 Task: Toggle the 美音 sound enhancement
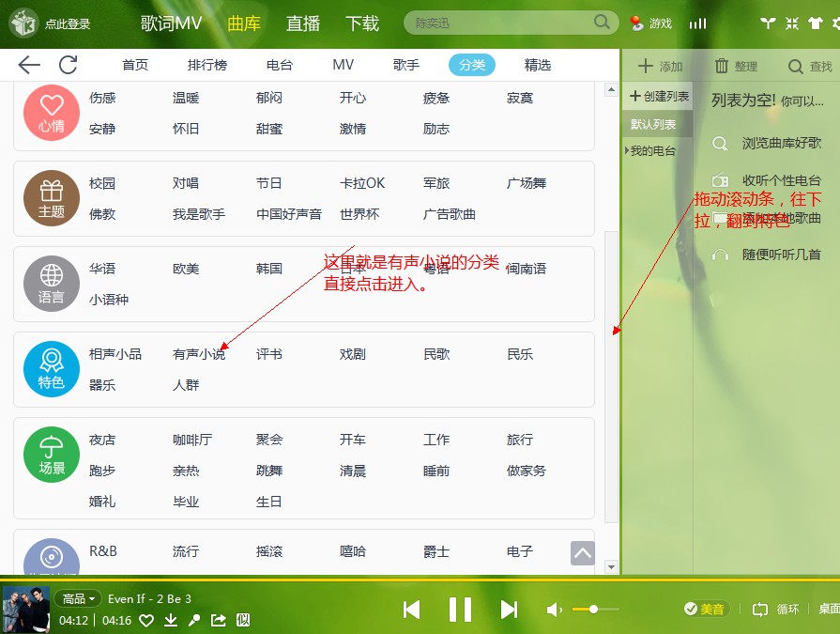705,609
